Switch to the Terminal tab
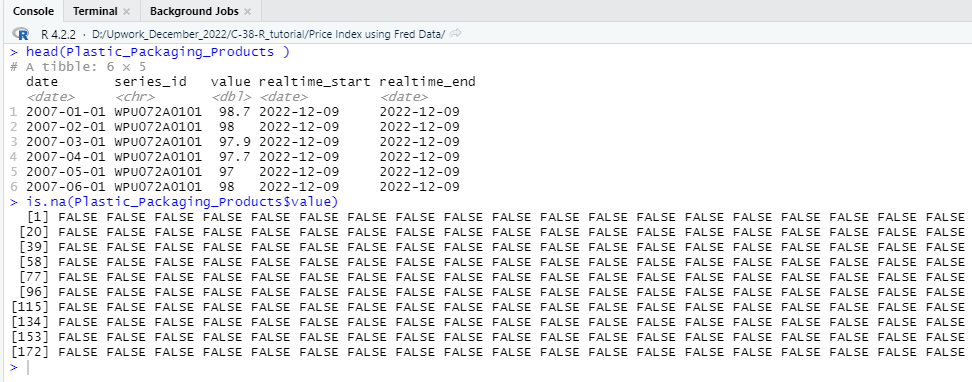The height and width of the screenshot is (382, 972). pos(95,11)
